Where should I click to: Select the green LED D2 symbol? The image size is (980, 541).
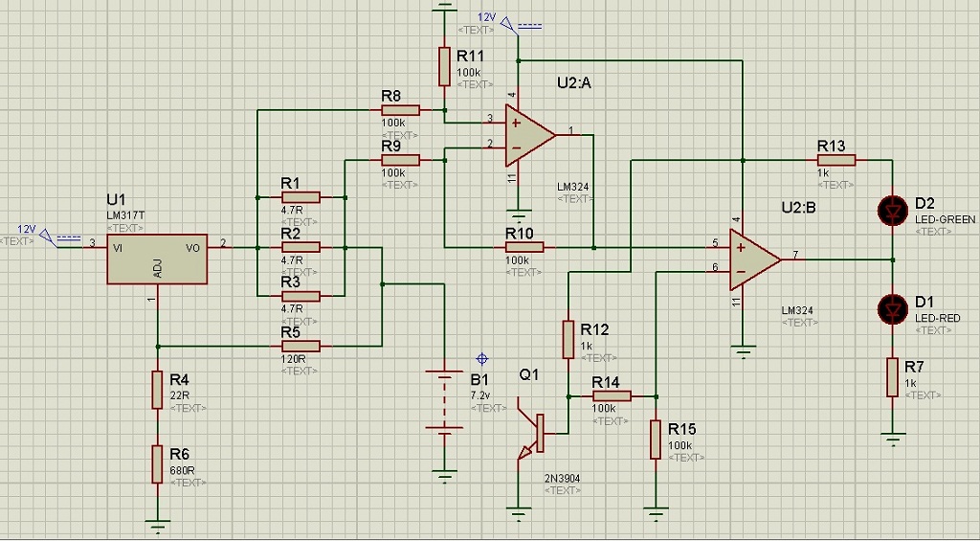(x=893, y=210)
